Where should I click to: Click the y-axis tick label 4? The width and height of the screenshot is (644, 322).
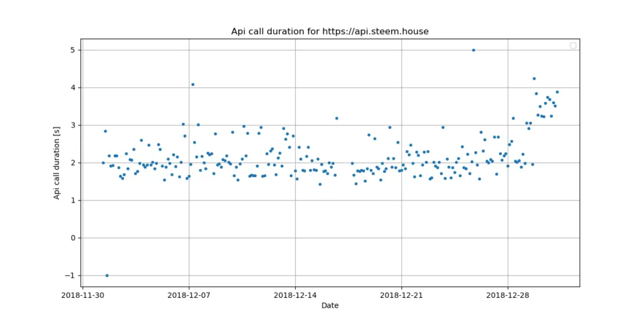pyautogui.click(x=74, y=87)
